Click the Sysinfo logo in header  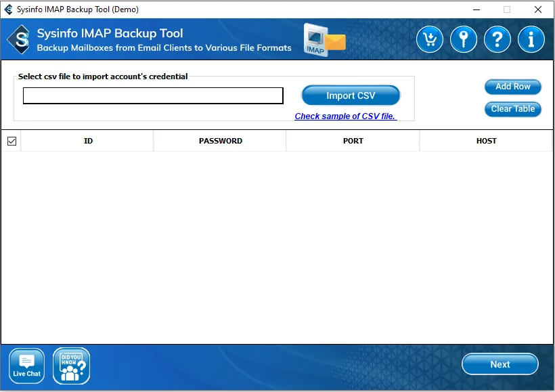[x=19, y=40]
